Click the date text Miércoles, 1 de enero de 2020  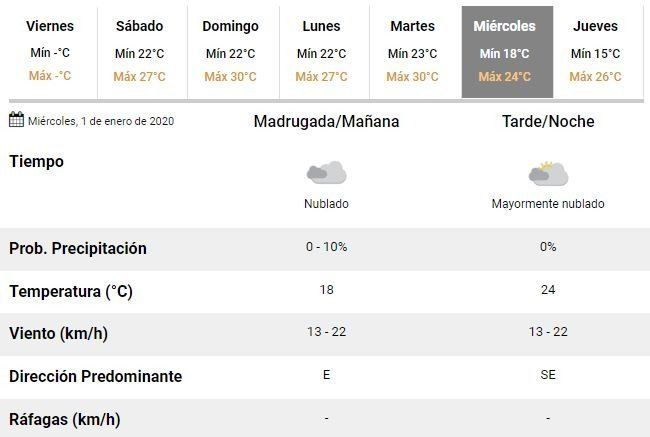click(100, 121)
